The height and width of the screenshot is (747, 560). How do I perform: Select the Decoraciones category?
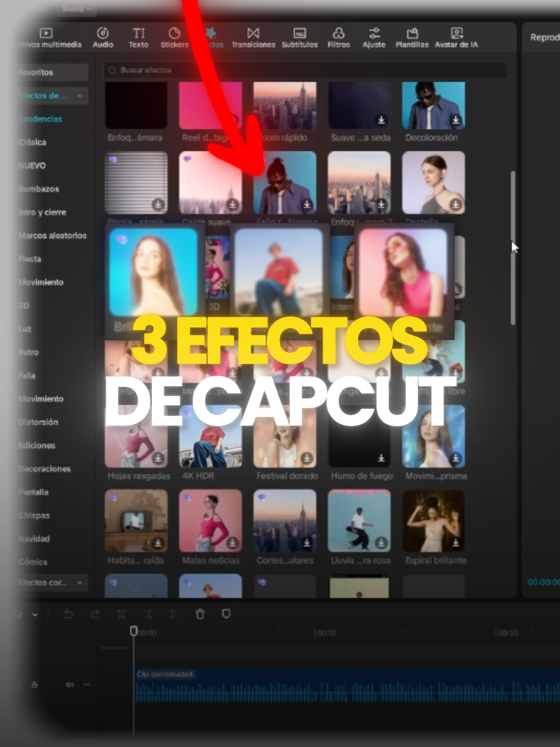tap(44, 469)
